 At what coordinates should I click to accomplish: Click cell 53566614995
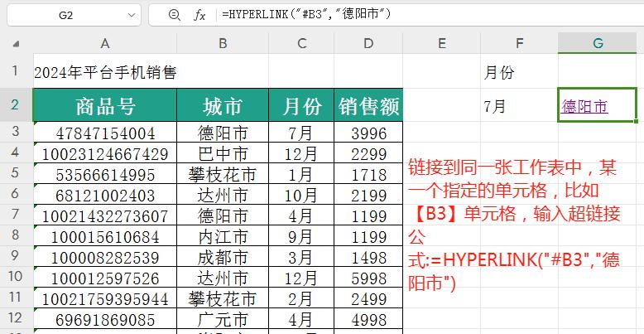pos(105,174)
